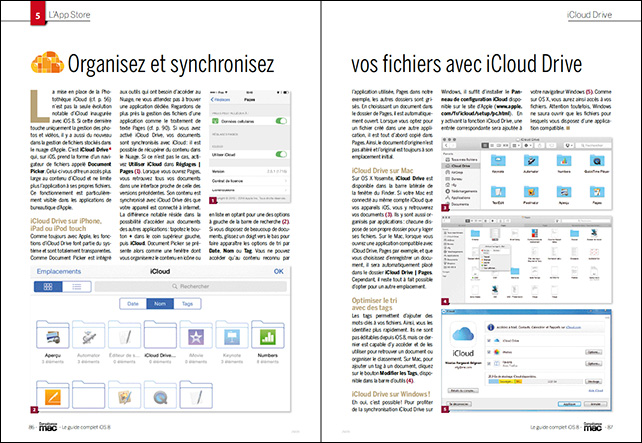Viewport: 642px width, 443px height.
Task: Uncheck Photos checkbox in iCloud panel
Action: click(488, 352)
